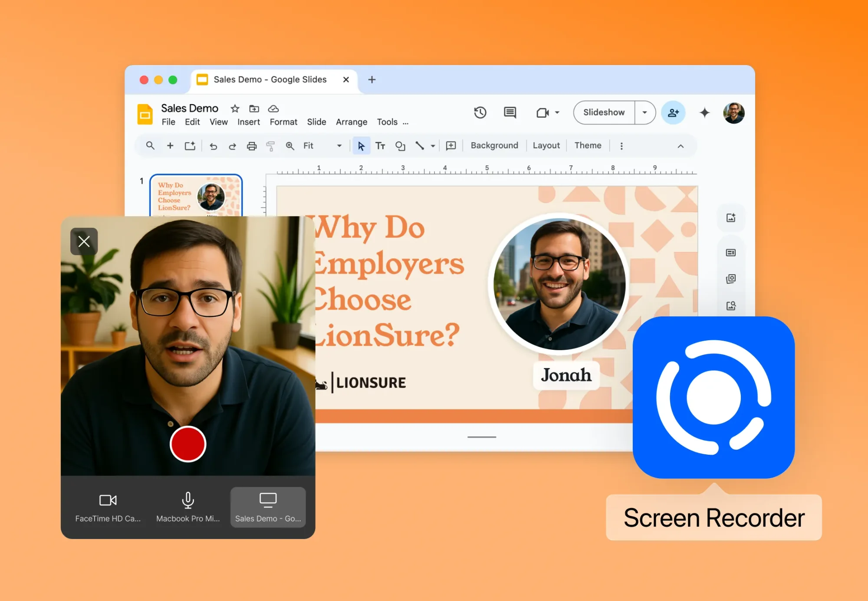Collapse the toolbar with chevron
The width and height of the screenshot is (868, 601).
(681, 146)
